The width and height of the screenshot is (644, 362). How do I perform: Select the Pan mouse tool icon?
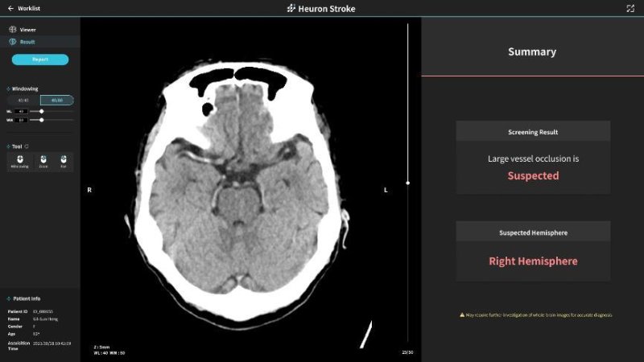point(63,160)
